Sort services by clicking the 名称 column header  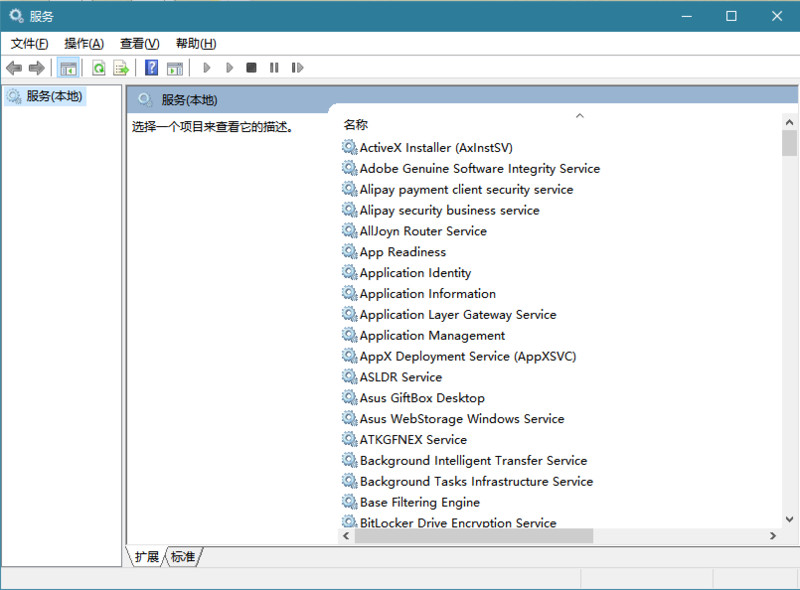point(357,124)
